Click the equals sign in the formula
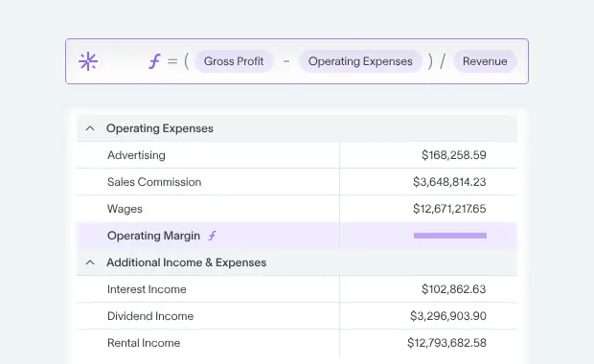Viewport: 594px width, 364px height. (172, 61)
